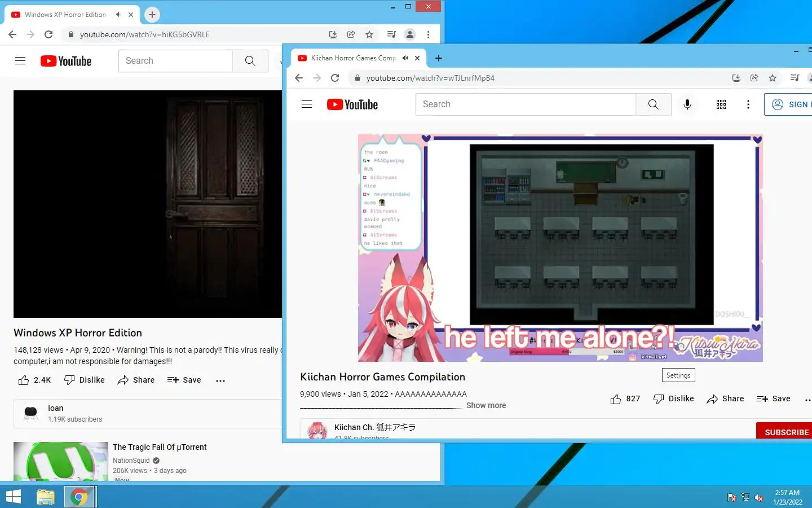Click Save on the Windows XP Horror video
This screenshot has height=508, width=812.
tap(184, 380)
